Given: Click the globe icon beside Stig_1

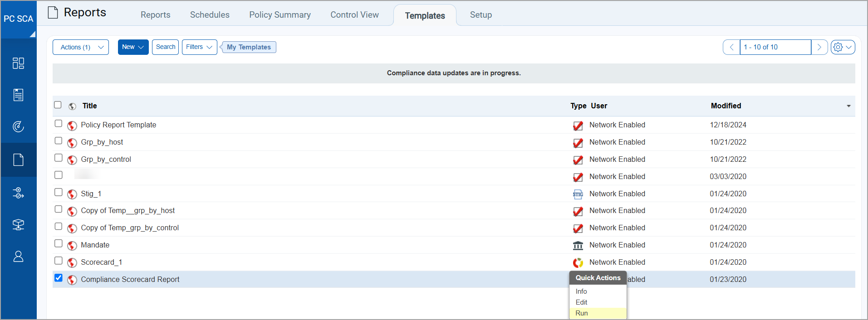Looking at the screenshot, I should pos(72,194).
